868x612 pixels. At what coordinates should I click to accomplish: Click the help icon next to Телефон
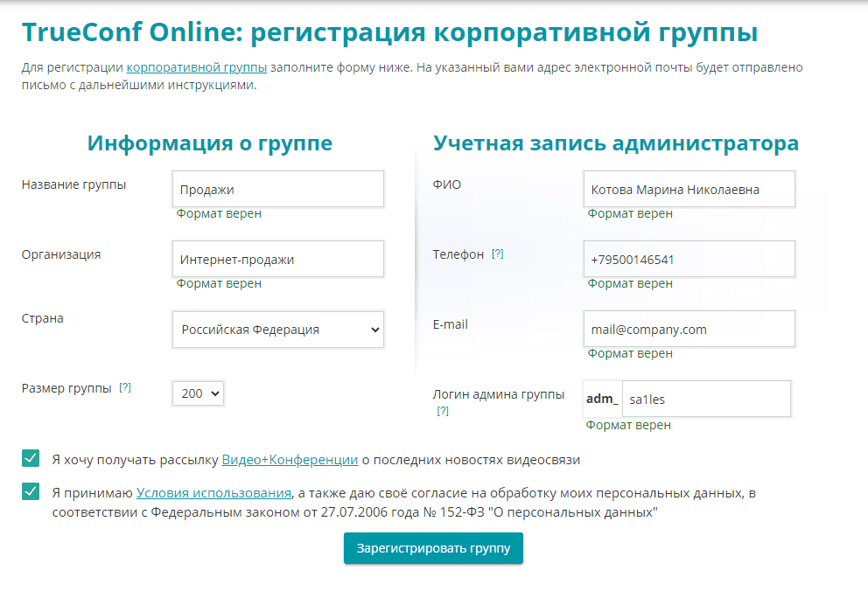pos(498,254)
